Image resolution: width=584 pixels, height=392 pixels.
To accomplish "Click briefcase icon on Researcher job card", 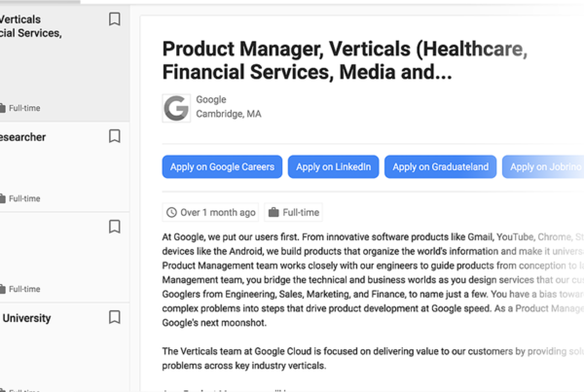I will pos(3,198).
